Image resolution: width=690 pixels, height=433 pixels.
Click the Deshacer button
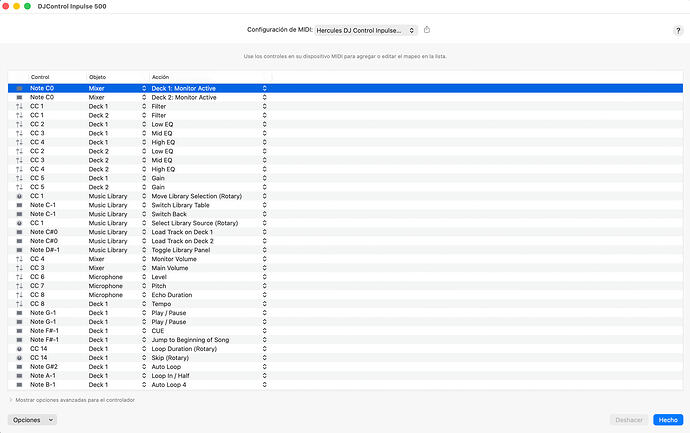tap(629, 420)
